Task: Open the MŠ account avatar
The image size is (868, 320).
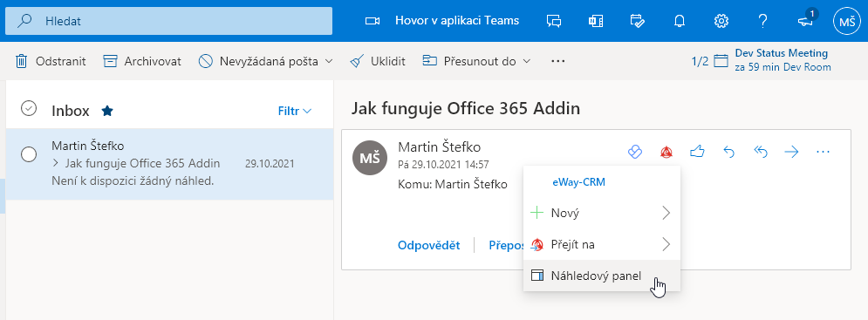Action: (847, 21)
